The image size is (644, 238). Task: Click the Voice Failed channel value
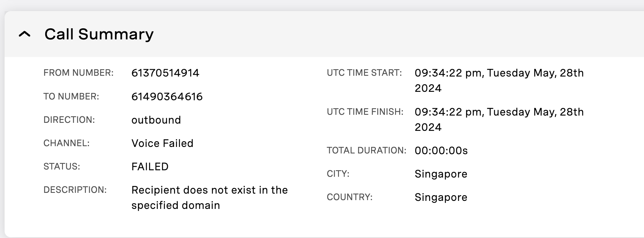[x=162, y=143]
